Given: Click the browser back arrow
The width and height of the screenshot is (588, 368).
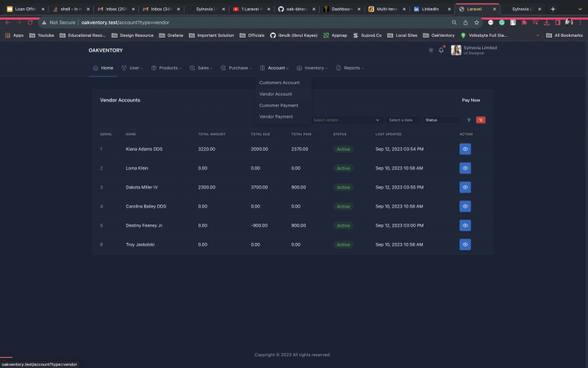Looking at the screenshot, I should (x=8, y=23).
